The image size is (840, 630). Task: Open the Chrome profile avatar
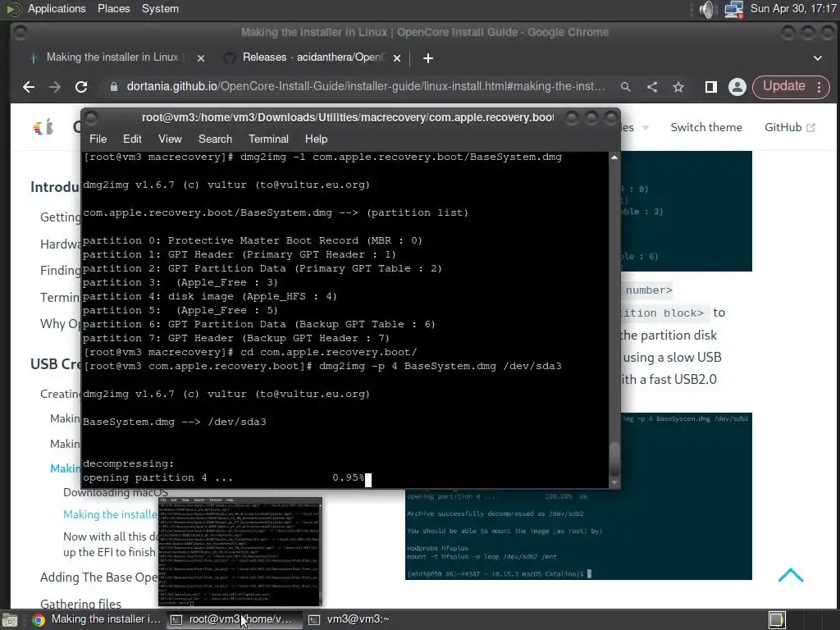tap(737, 87)
